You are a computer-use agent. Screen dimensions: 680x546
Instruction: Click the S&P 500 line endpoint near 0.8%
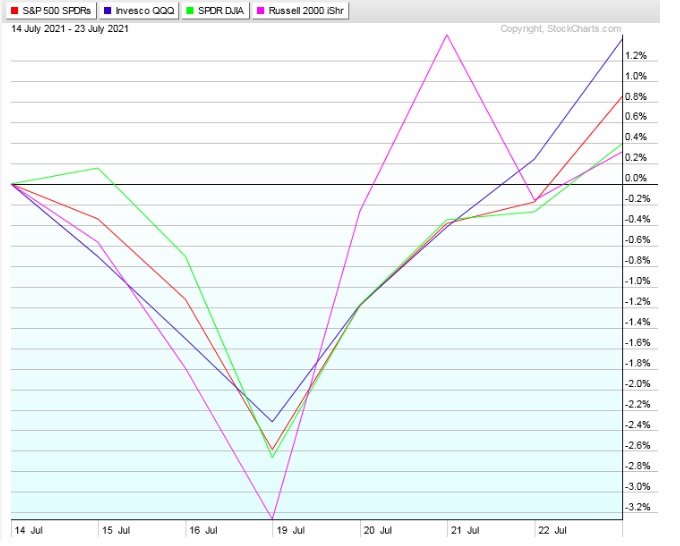click(622, 97)
